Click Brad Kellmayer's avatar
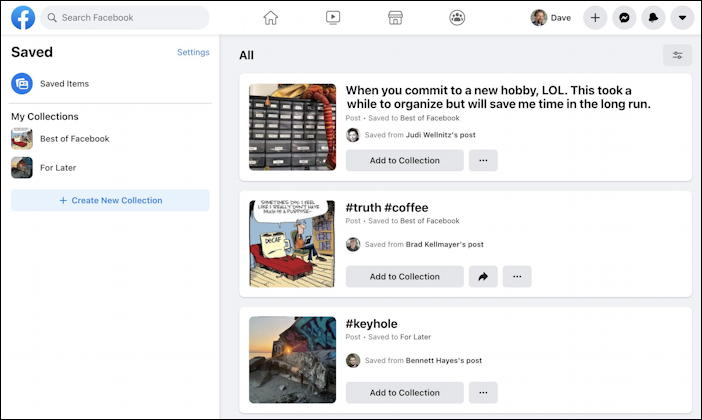Image resolution: width=702 pixels, height=420 pixels. pos(353,244)
